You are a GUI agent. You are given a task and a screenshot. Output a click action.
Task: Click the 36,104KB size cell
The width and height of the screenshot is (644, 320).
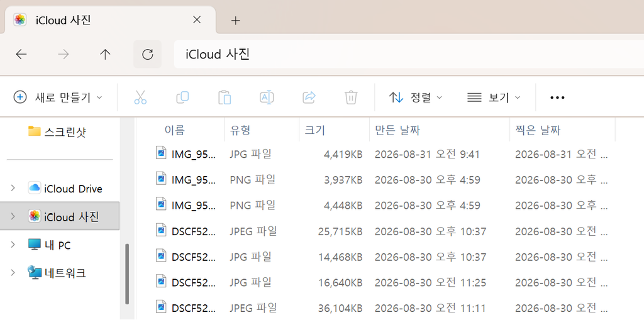(340, 309)
